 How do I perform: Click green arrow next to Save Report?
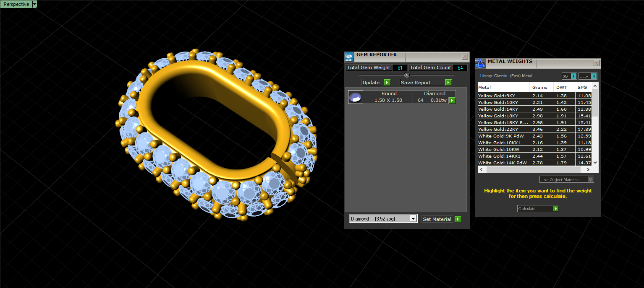pyautogui.click(x=448, y=83)
